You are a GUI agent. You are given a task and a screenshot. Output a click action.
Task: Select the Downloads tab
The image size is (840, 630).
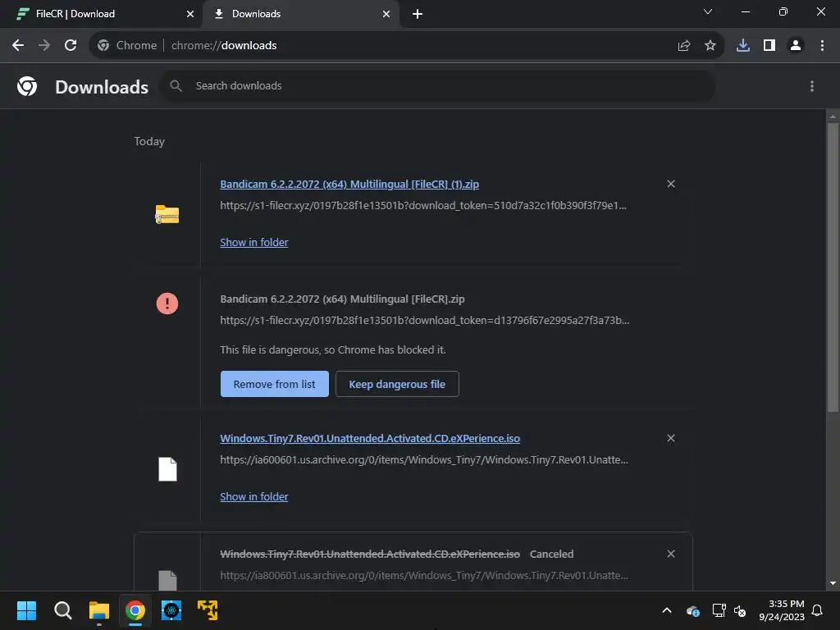pos(300,14)
